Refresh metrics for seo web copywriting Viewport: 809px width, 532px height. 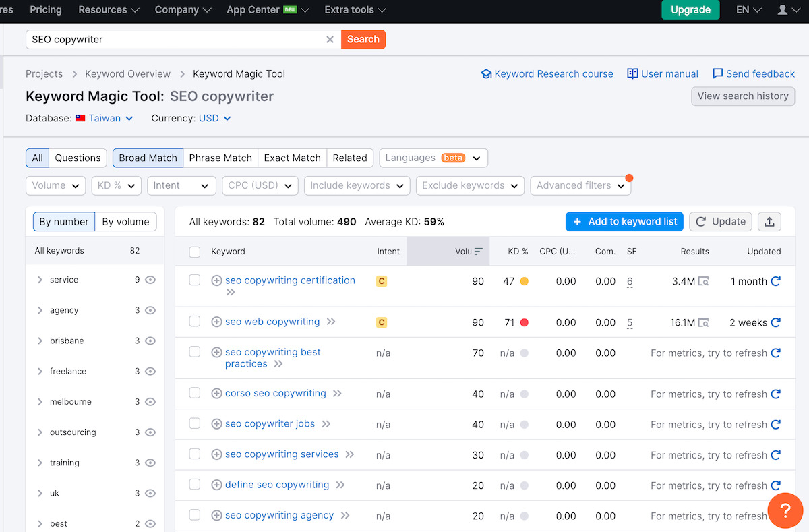tap(776, 322)
